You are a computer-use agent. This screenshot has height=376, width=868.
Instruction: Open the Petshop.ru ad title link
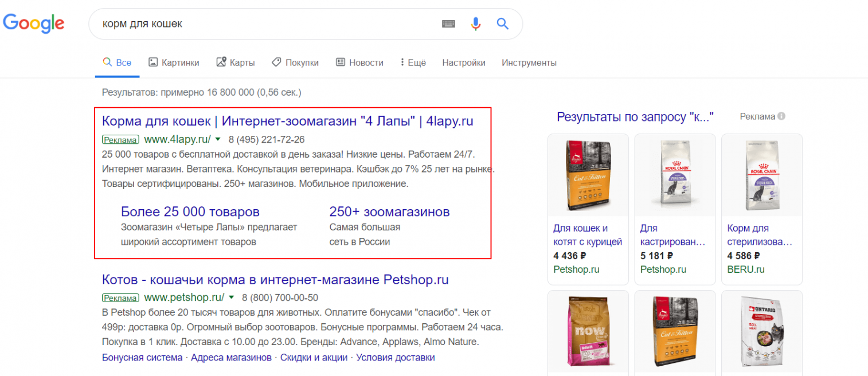point(275,280)
